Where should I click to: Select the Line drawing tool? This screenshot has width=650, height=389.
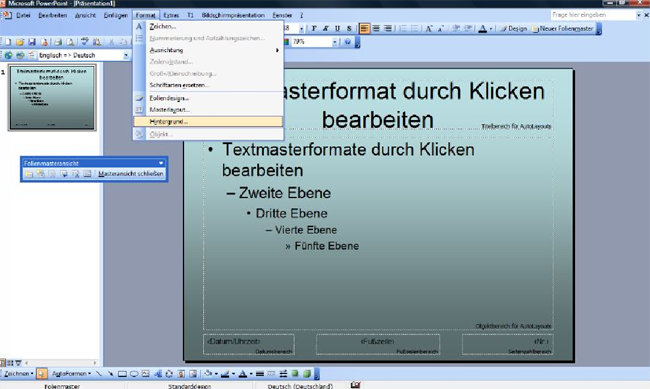[x=99, y=374]
